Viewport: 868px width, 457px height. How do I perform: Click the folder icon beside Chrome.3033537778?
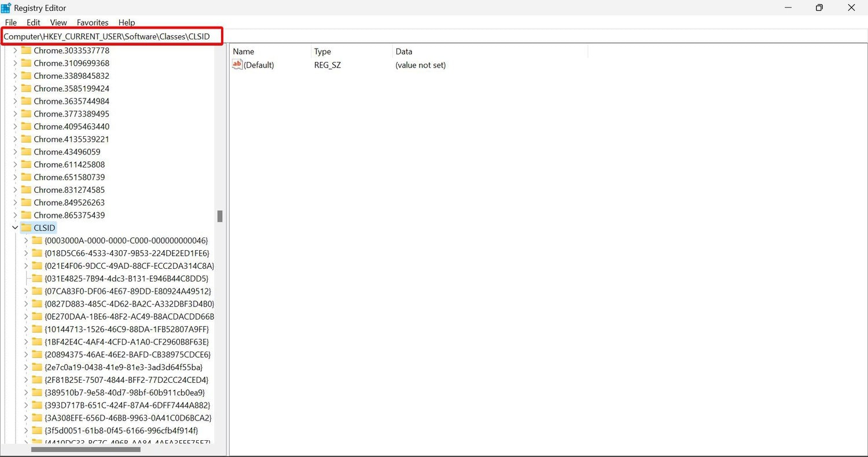tap(26, 50)
